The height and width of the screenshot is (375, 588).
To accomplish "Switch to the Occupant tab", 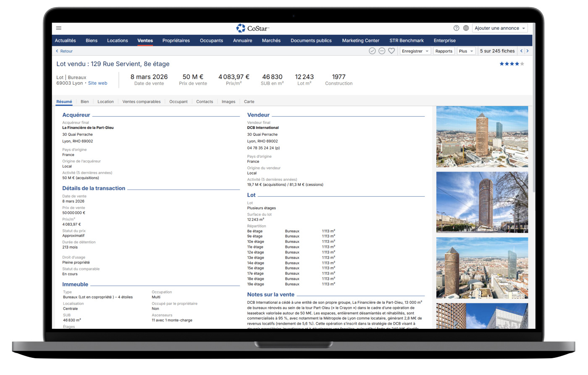I will point(178,102).
